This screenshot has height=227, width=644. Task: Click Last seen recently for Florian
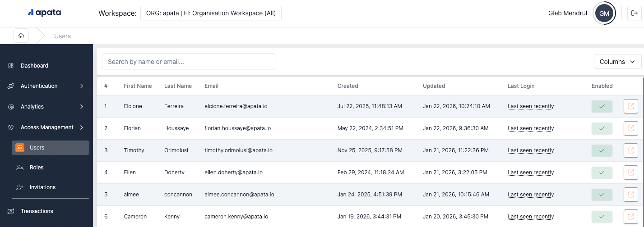[531, 128]
